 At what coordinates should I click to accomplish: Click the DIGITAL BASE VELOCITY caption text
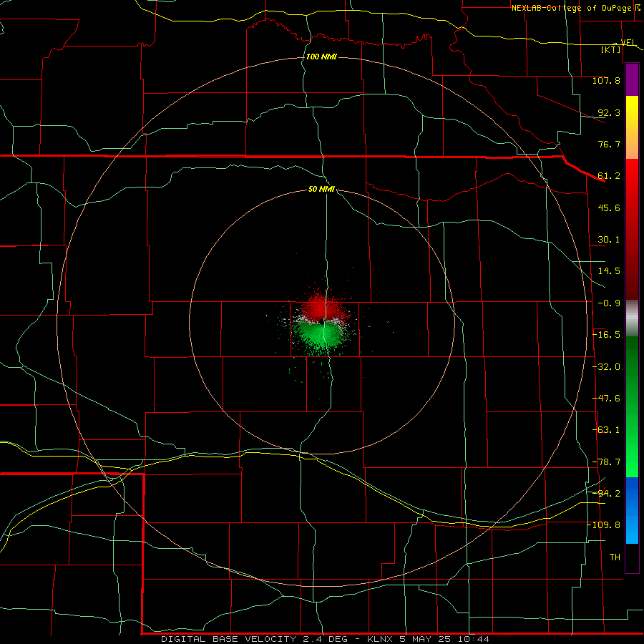(x=326, y=639)
